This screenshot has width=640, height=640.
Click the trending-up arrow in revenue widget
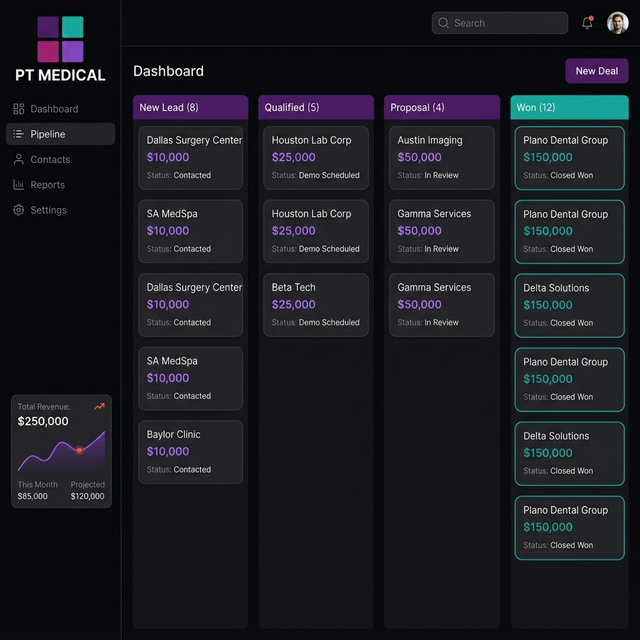pos(100,407)
